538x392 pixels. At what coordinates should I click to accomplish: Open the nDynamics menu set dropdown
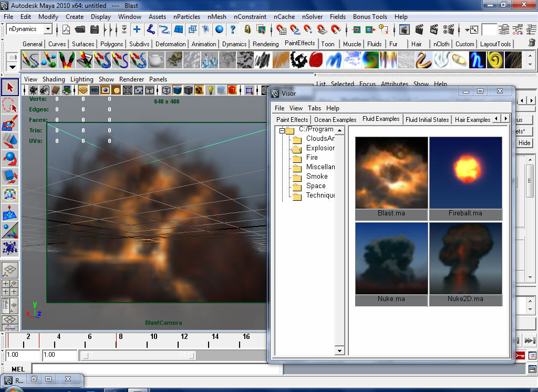(48, 29)
